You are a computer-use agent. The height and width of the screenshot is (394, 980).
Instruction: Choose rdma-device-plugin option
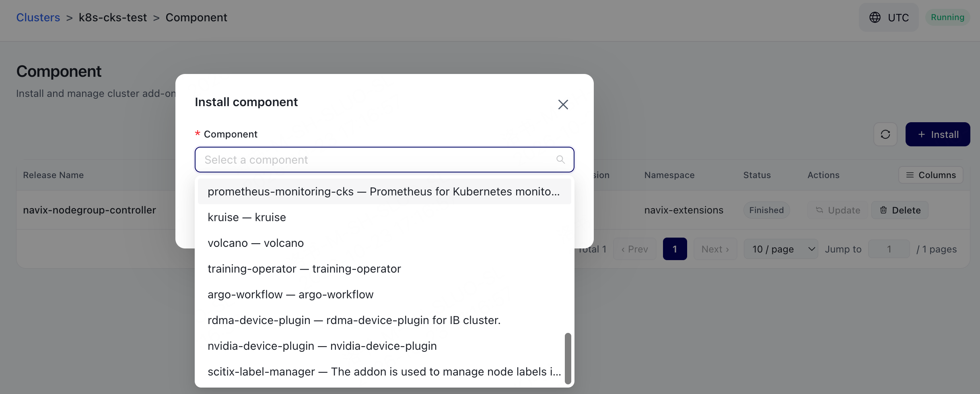point(384,320)
